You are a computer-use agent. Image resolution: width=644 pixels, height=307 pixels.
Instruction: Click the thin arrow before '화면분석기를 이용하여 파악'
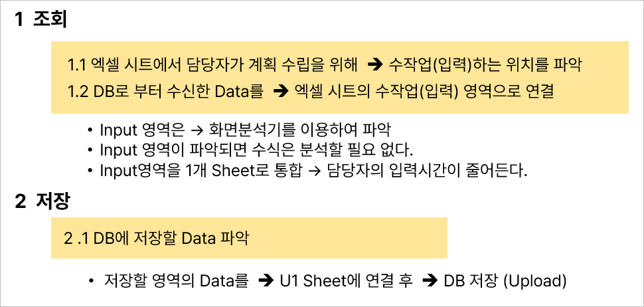click(198, 131)
